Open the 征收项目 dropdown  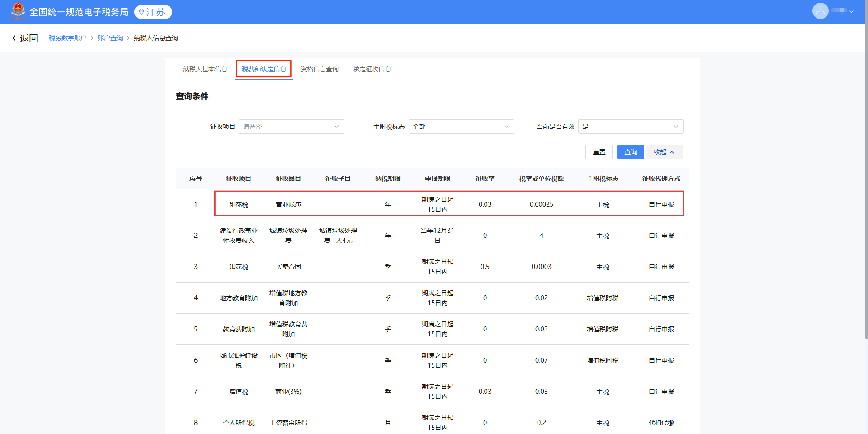[x=291, y=127]
